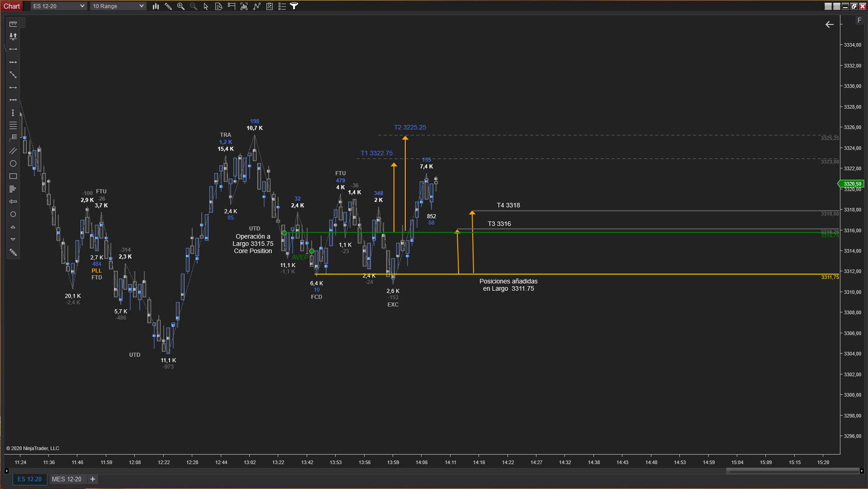
Task: Select the Ellipse drawing tool
Action: [13, 163]
